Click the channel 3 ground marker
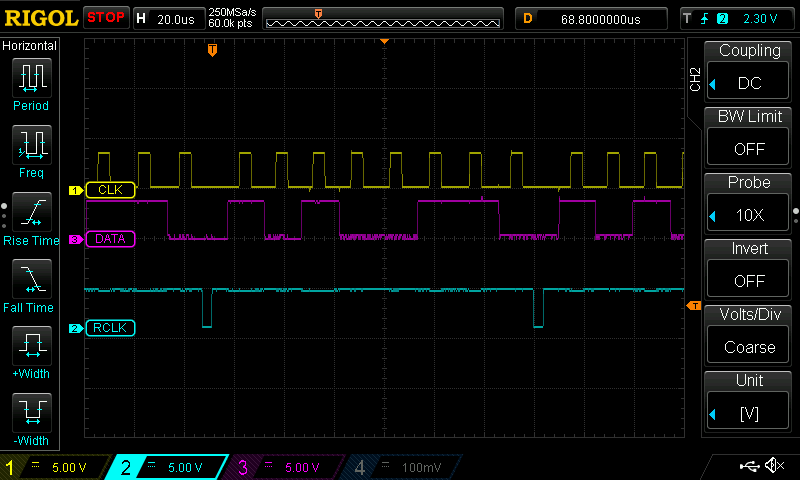Image resolution: width=800 pixels, height=480 pixels. 76,239
